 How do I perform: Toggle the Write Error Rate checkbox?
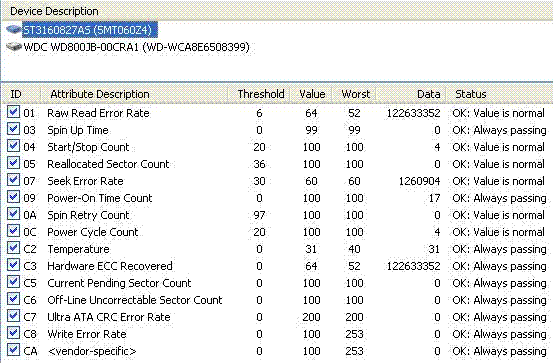(x=13, y=333)
